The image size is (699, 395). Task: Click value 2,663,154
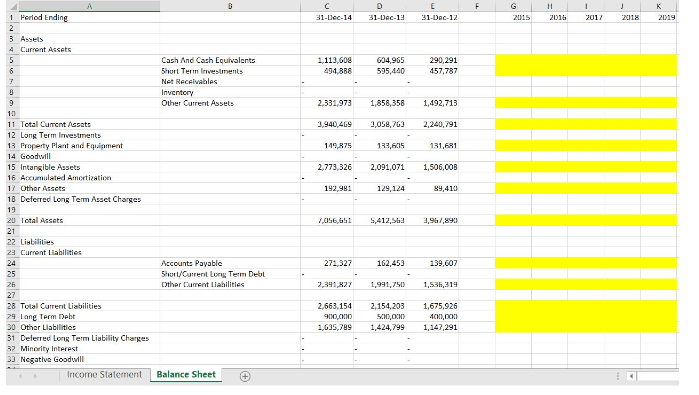334,306
